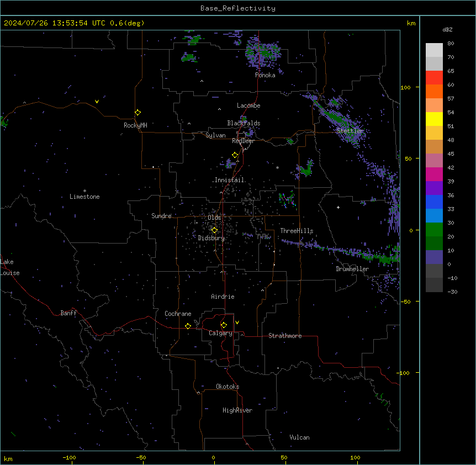Click the Calgary city label

[220, 333]
